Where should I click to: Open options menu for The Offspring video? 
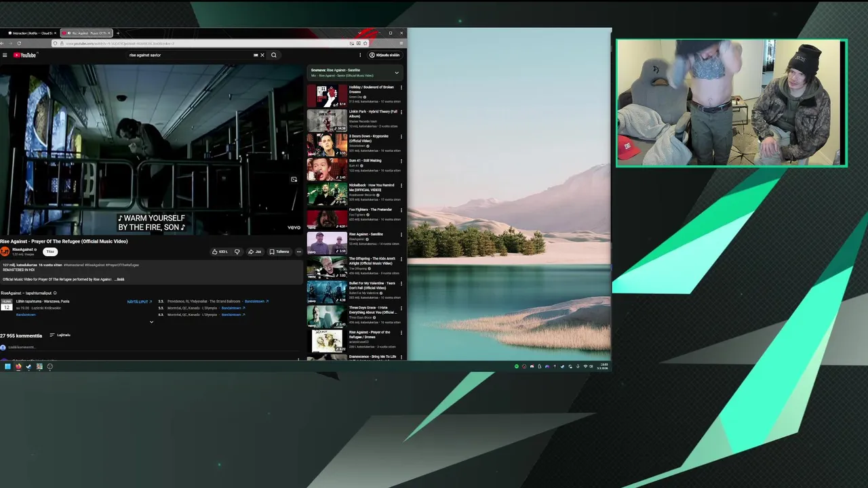[401, 259]
